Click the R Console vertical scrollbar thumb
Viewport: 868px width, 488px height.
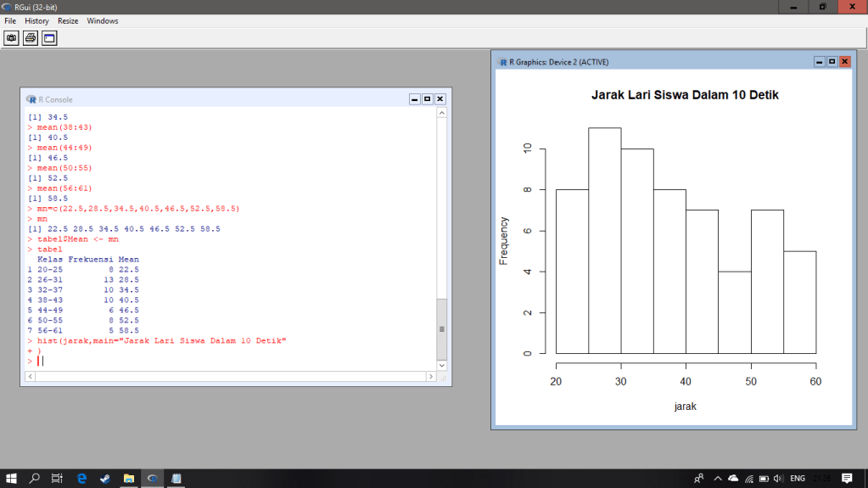tap(441, 328)
